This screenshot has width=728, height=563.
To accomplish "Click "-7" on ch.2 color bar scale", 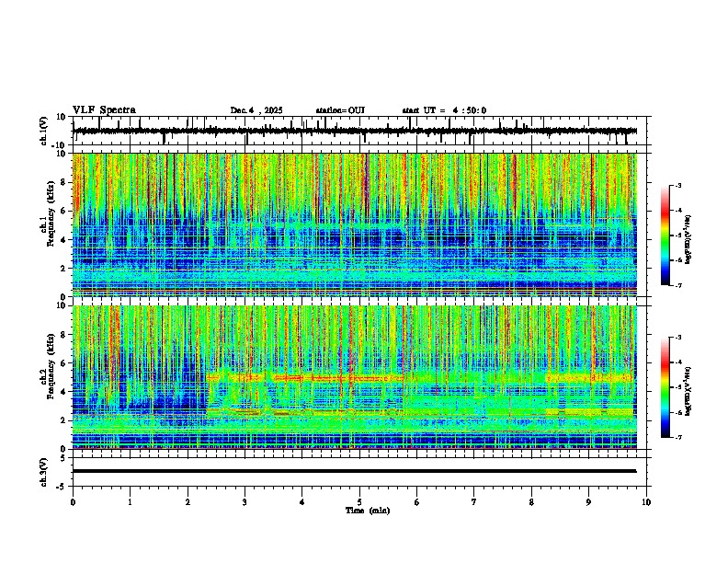I will click(x=677, y=438).
